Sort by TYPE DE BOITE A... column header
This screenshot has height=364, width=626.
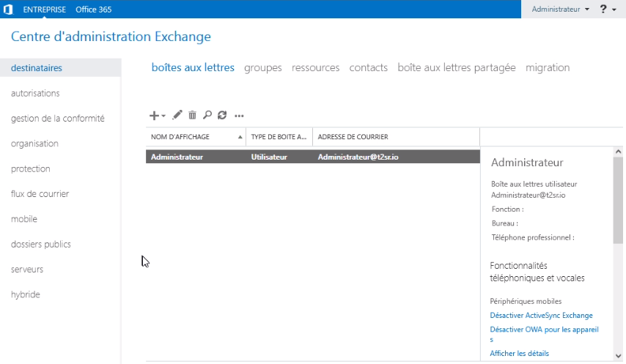(279, 137)
